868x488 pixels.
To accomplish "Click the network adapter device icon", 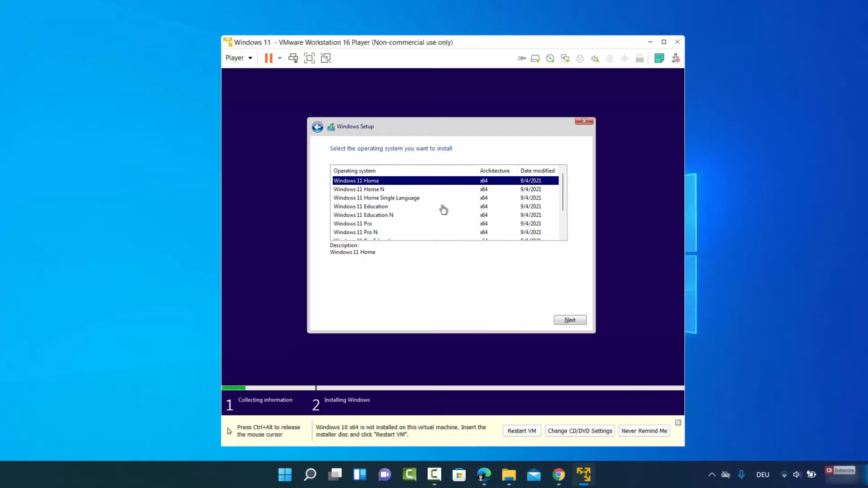I will pyautogui.click(x=565, y=58).
